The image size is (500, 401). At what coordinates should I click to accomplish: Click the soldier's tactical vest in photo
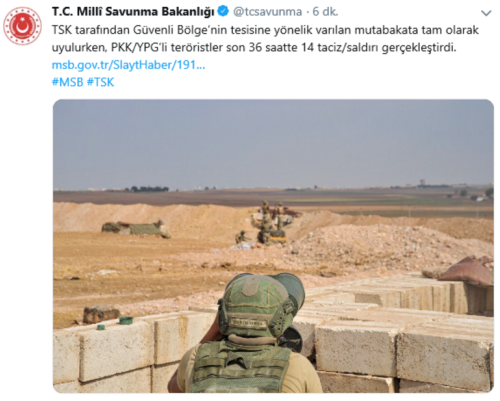[240, 367]
